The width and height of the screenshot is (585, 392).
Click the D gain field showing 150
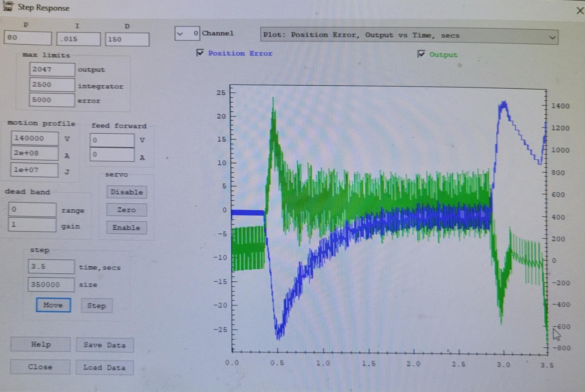point(127,40)
